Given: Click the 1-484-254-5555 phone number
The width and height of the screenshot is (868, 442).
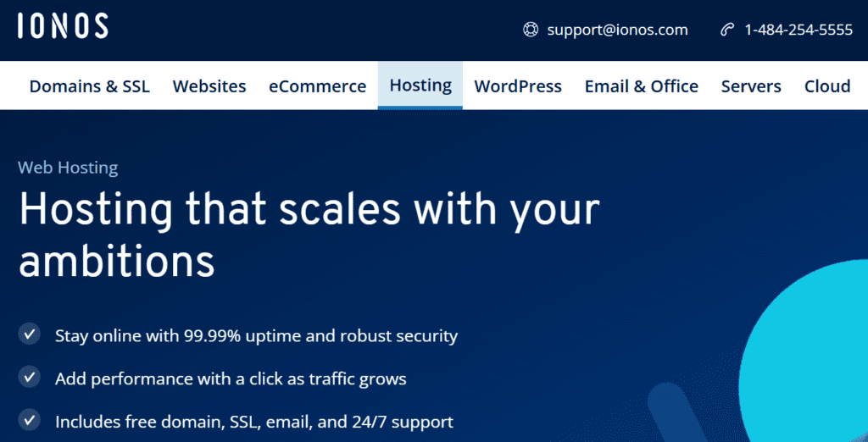Looking at the screenshot, I should pyautogui.click(x=798, y=30).
